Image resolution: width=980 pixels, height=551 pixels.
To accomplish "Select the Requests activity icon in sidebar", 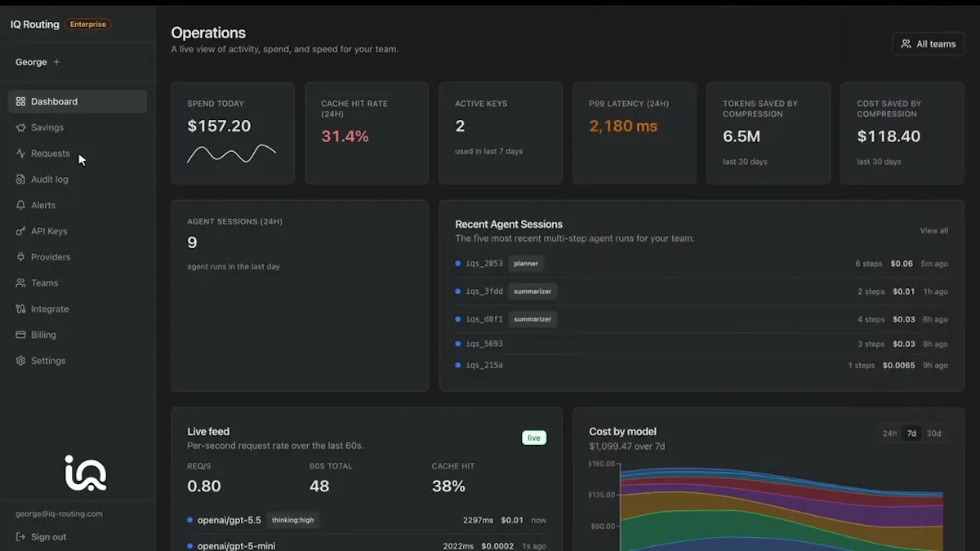I will (x=21, y=153).
